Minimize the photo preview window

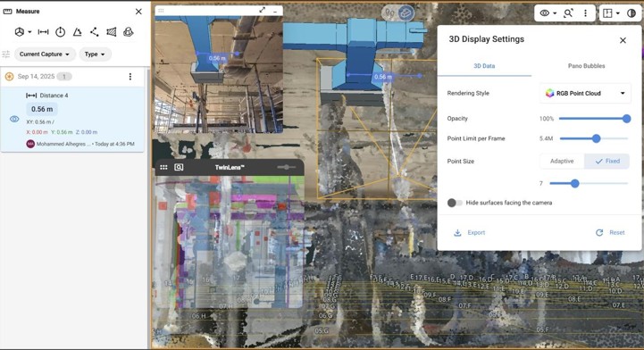click(x=275, y=11)
